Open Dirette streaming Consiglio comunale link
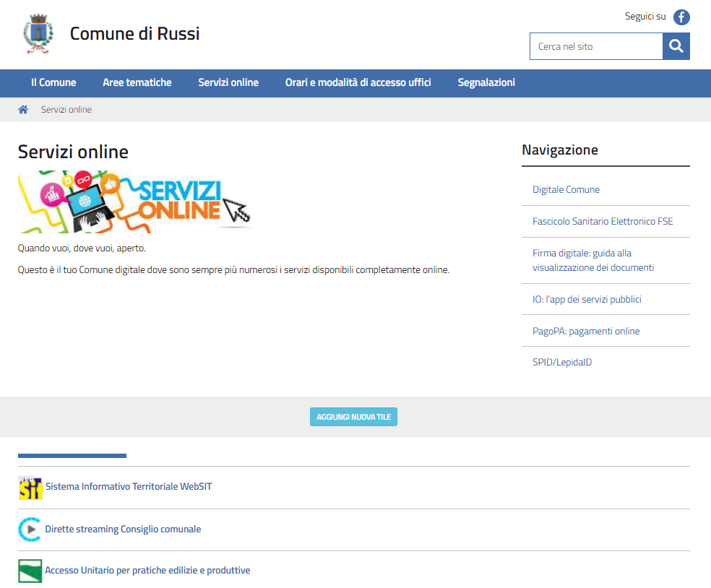The width and height of the screenshot is (711, 588). (123, 529)
